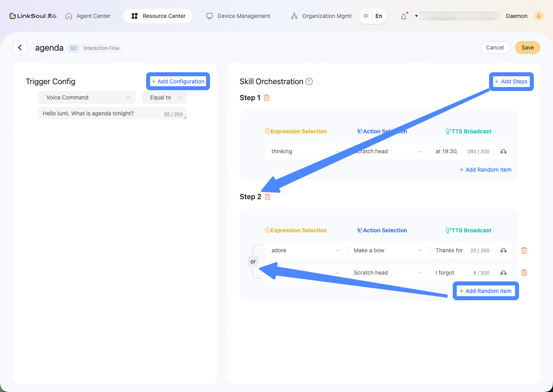Image resolution: width=553 pixels, height=392 pixels.
Task: Delete Step 1 with trash icon
Action: [x=267, y=98]
